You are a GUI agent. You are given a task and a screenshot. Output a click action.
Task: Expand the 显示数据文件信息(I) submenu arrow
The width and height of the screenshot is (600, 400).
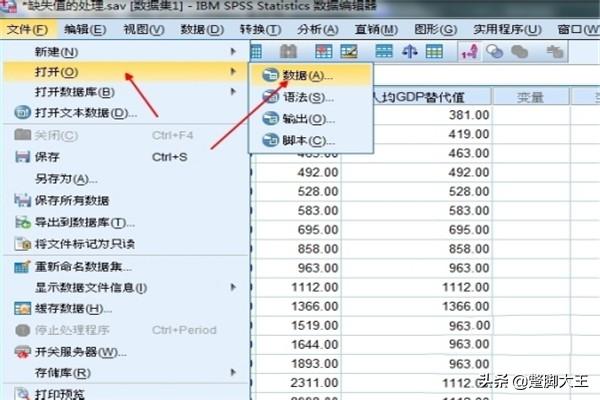pos(233,287)
